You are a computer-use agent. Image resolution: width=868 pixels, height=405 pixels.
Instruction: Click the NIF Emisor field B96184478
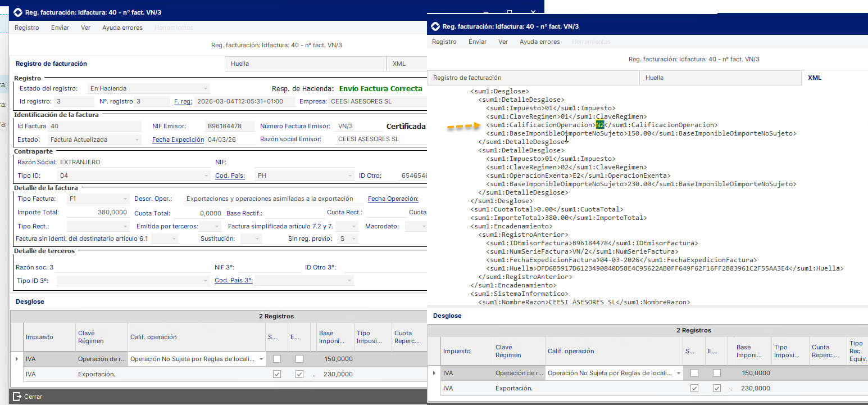(229, 127)
